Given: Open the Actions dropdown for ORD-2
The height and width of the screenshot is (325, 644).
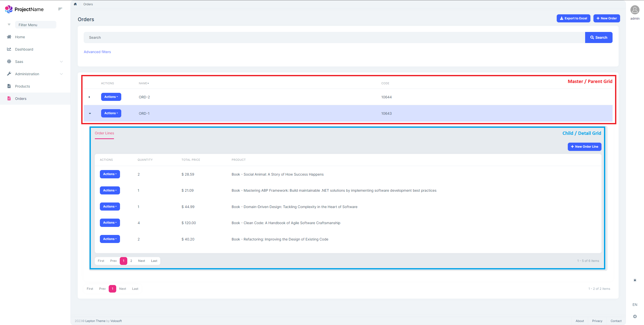Looking at the screenshot, I should click(111, 97).
